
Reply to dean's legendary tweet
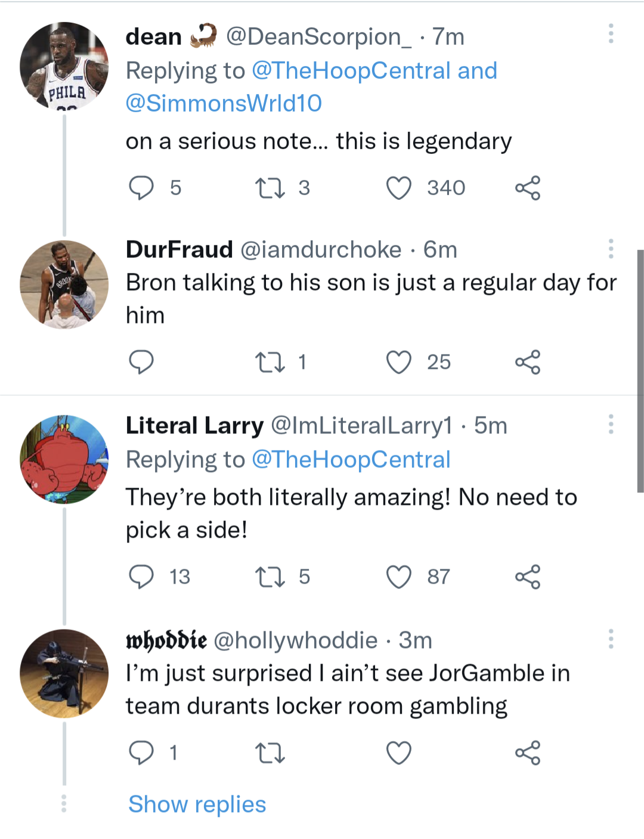tap(141, 188)
